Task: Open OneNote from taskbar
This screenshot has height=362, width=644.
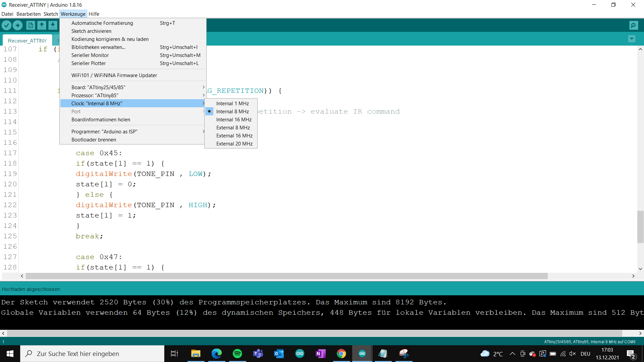Action: (x=320, y=354)
